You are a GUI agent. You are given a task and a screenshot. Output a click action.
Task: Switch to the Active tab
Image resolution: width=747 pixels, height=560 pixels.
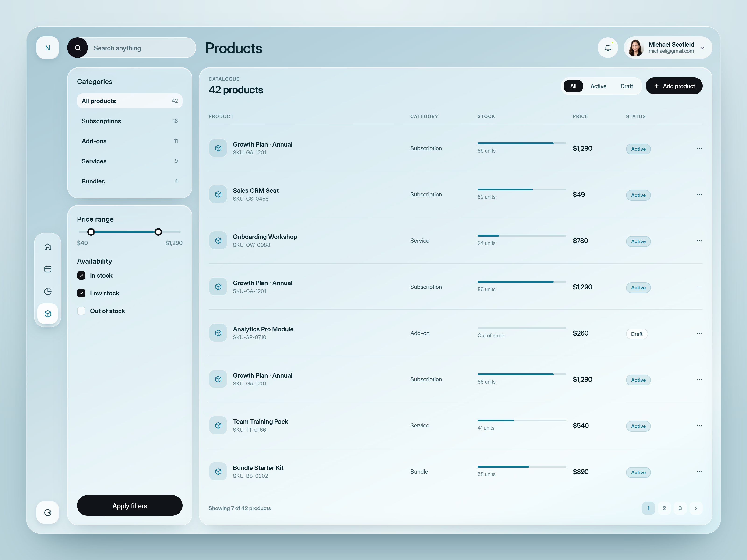pyautogui.click(x=598, y=86)
